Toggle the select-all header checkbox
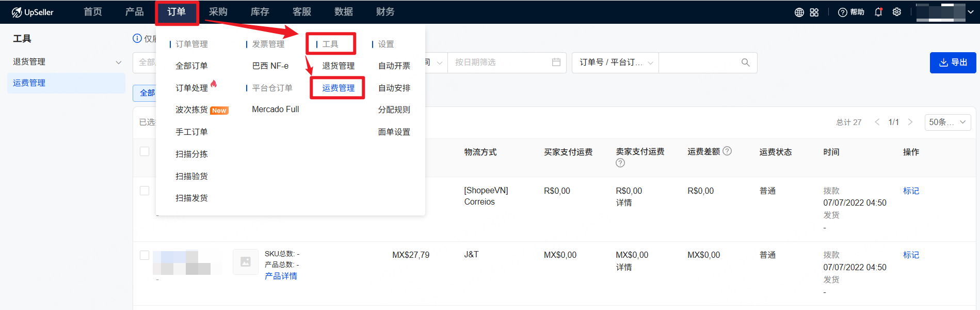This screenshot has height=310, width=980. tap(144, 151)
